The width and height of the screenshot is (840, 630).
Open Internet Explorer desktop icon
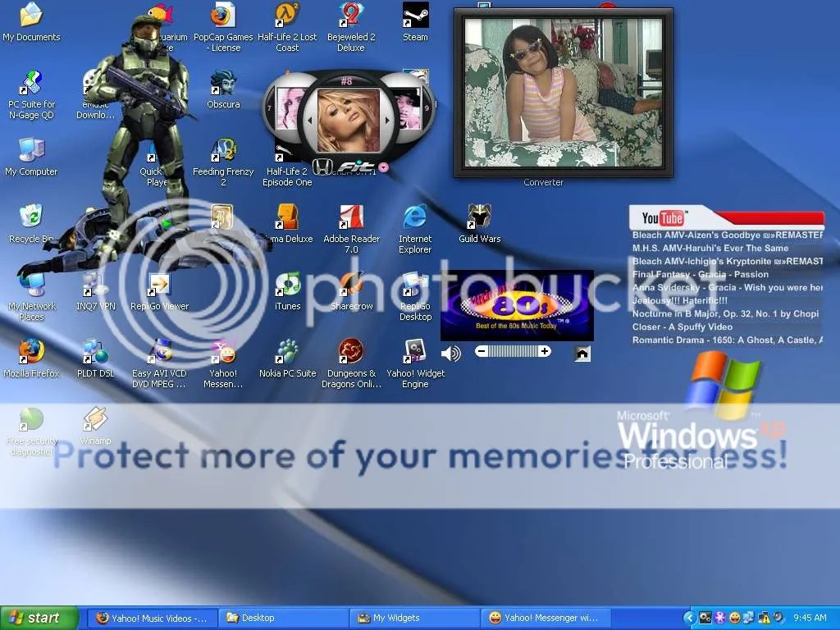coord(415,229)
